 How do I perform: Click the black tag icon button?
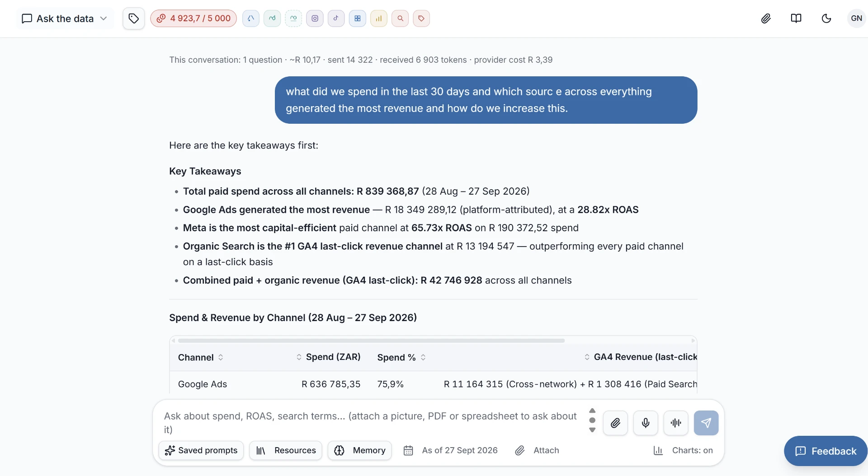click(x=133, y=19)
